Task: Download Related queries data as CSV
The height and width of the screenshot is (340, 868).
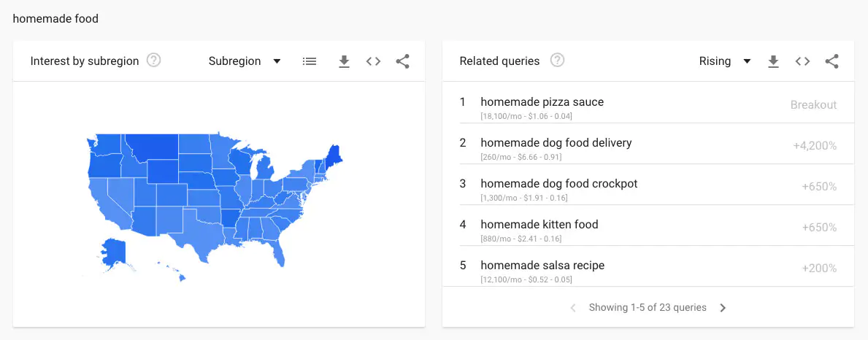Action: (774, 61)
